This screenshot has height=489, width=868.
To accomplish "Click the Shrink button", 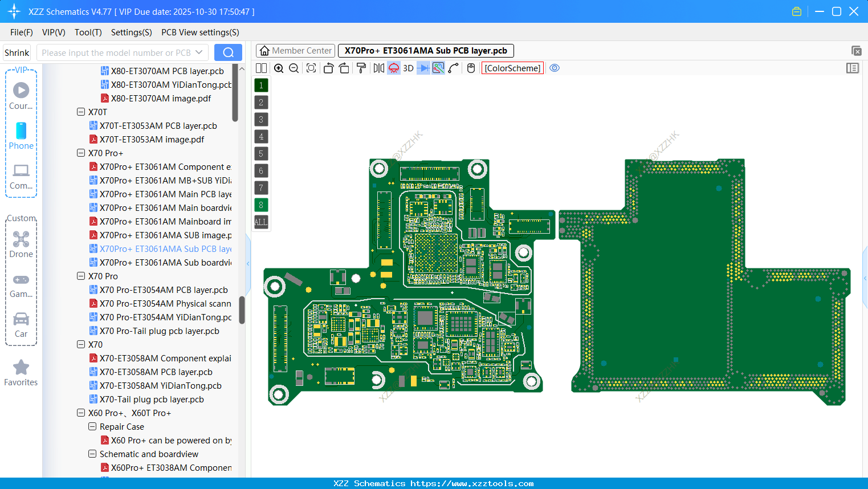I will point(17,52).
